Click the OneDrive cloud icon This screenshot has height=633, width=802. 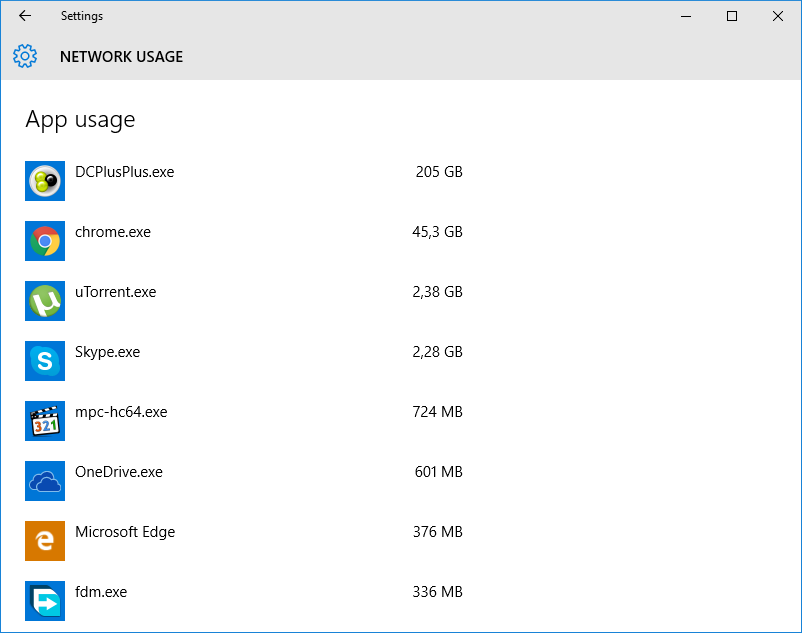[x=45, y=481]
